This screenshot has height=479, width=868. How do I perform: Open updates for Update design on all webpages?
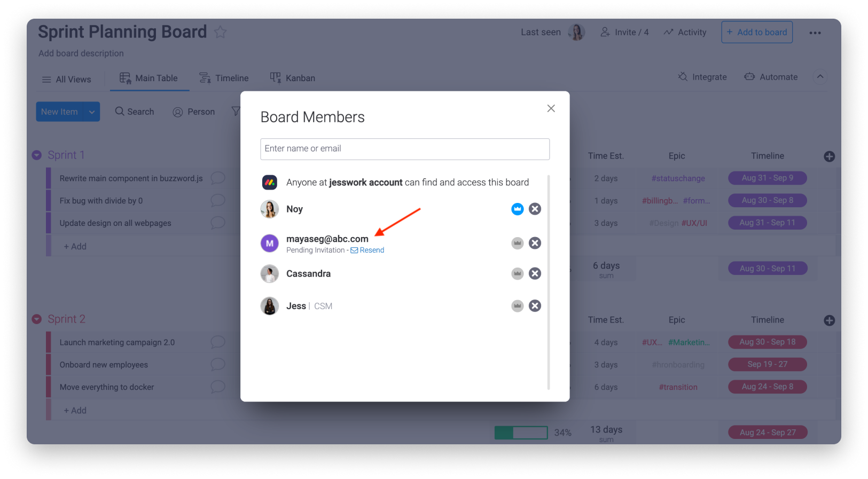(218, 223)
